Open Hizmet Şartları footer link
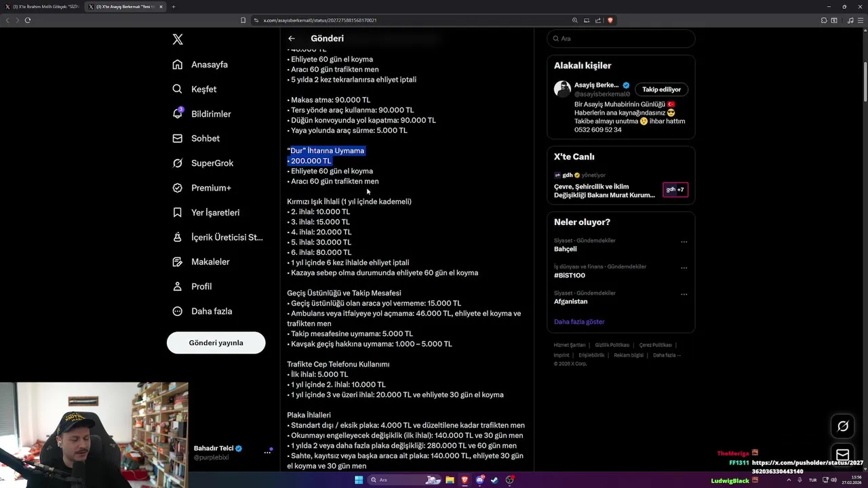 click(x=570, y=345)
